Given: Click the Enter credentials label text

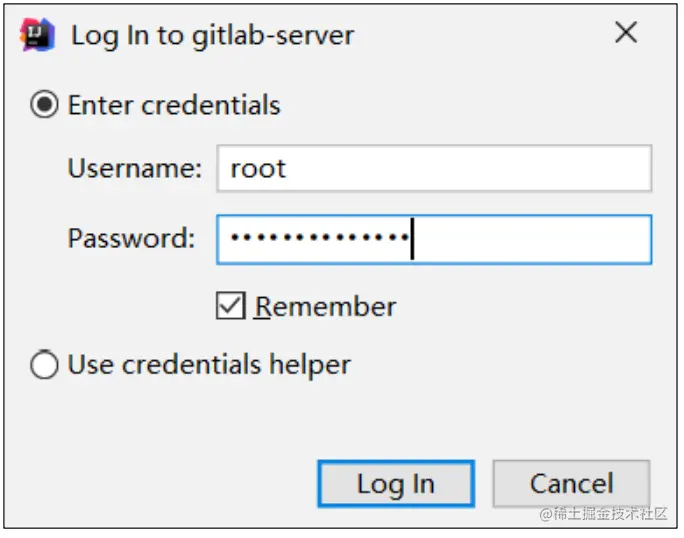Looking at the screenshot, I should (174, 105).
